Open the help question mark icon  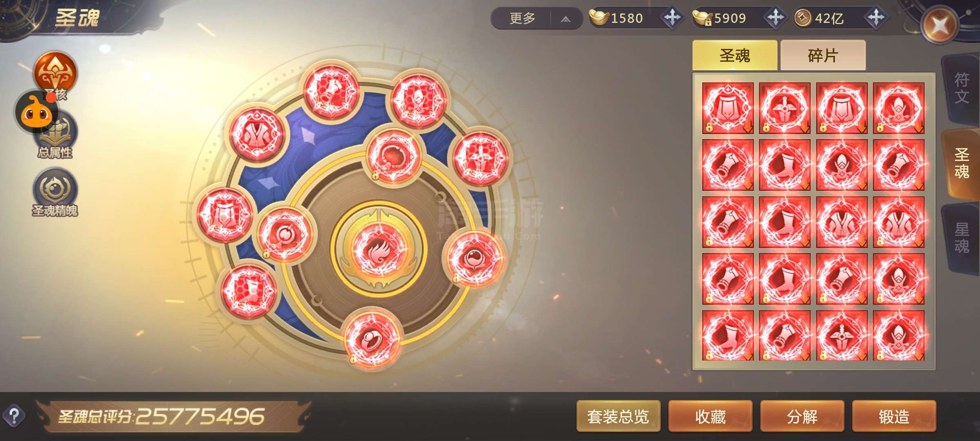pyautogui.click(x=14, y=416)
